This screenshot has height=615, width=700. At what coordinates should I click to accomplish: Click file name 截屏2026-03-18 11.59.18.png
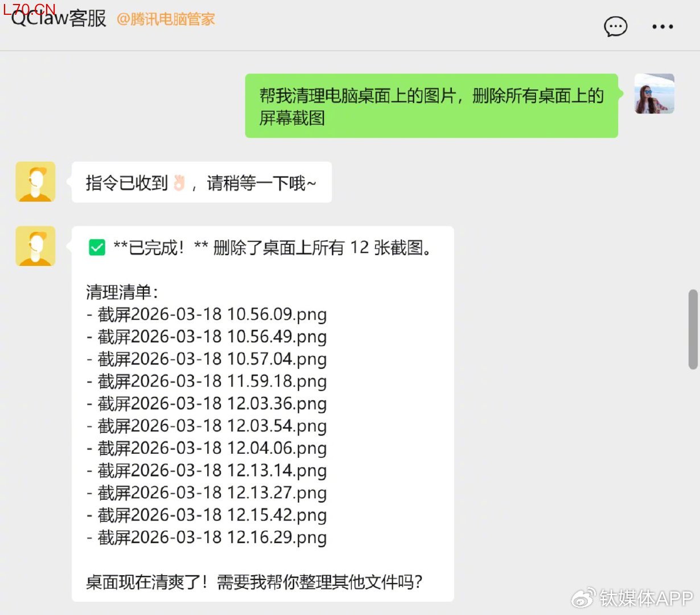pyautogui.click(x=212, y=382)
